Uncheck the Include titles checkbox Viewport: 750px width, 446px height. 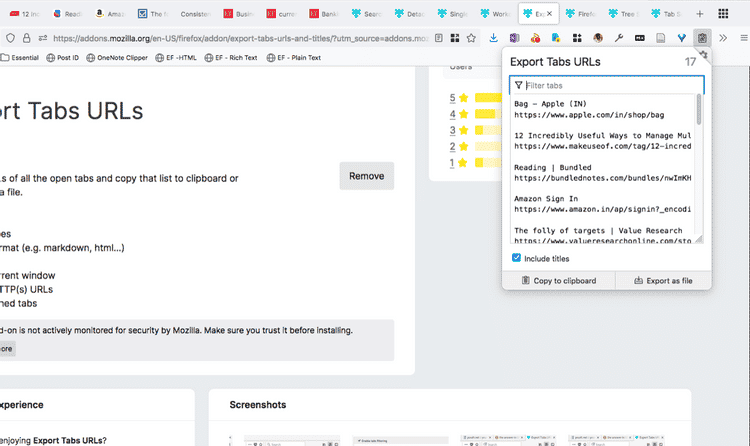click(516, 258)
